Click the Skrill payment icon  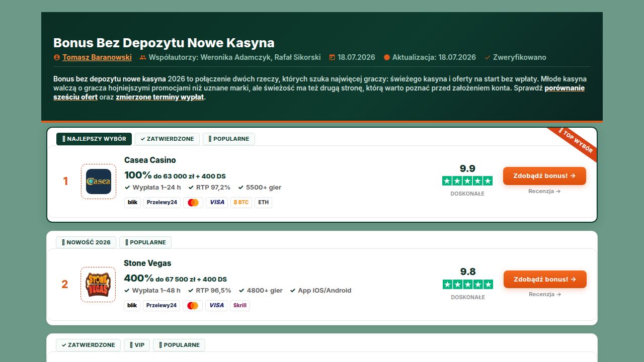click(240, 306)
